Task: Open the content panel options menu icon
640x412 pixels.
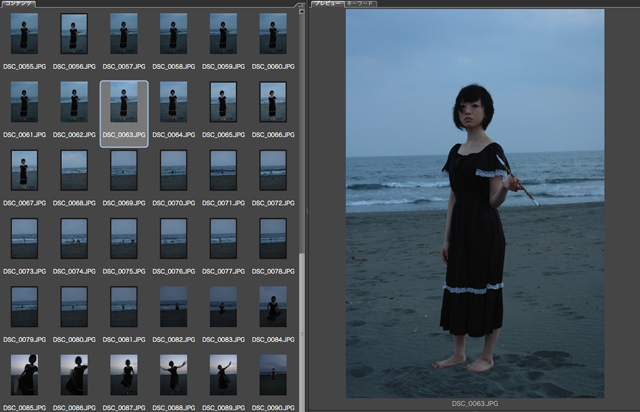Action: pos(301,5)
